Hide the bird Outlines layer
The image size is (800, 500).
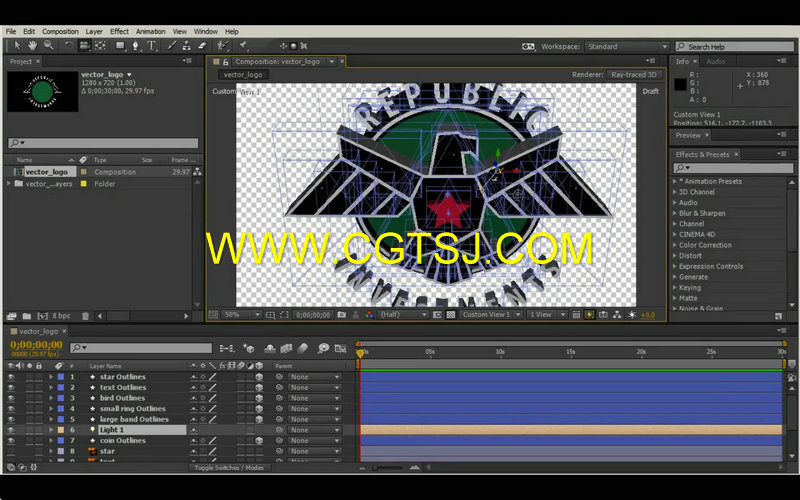pyautogui.click(x=11, y=398)
